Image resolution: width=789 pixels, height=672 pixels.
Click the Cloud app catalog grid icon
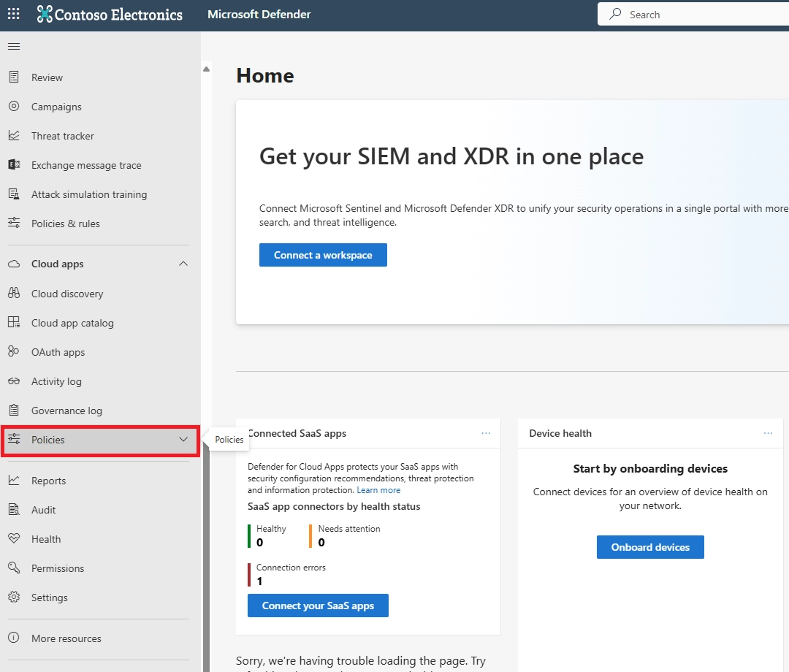tap(14, 322)
